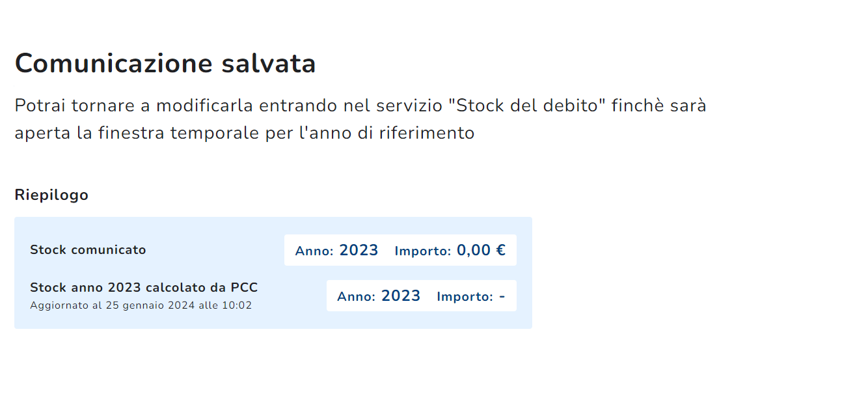Click the "Importo:" label beside 0,00 €
Viewport: 868px width, 407px height.
[x=422, y=251]
